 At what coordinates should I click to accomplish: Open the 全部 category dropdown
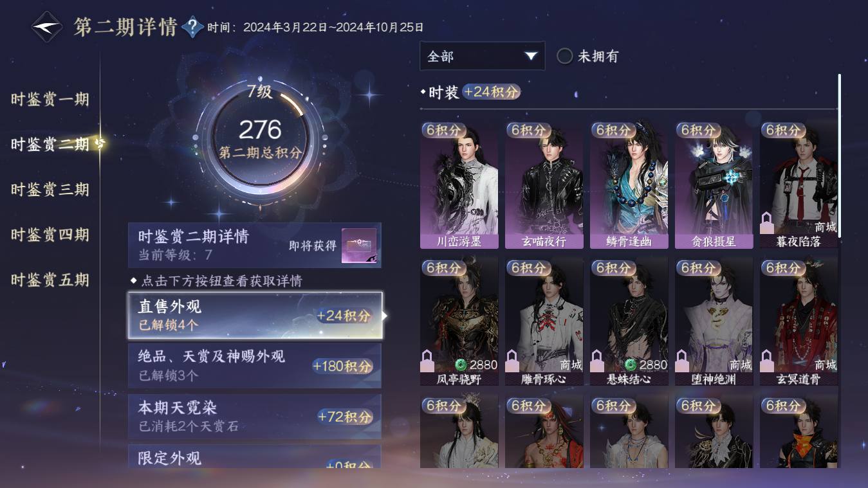pos(482,56)
